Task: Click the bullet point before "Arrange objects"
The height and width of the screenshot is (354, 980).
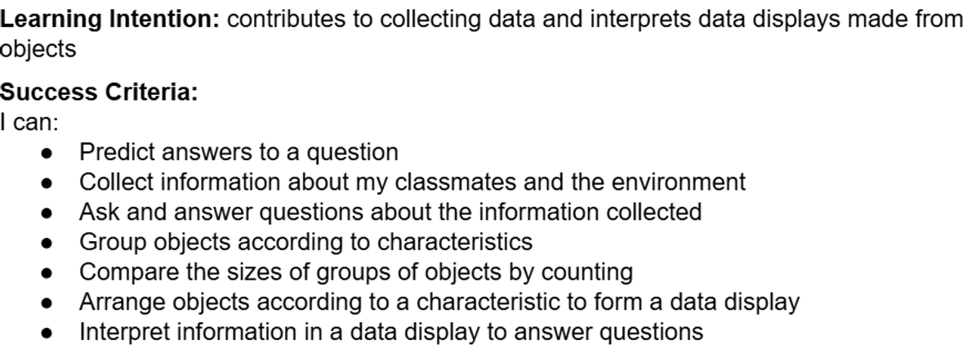Action: (49, 303)
